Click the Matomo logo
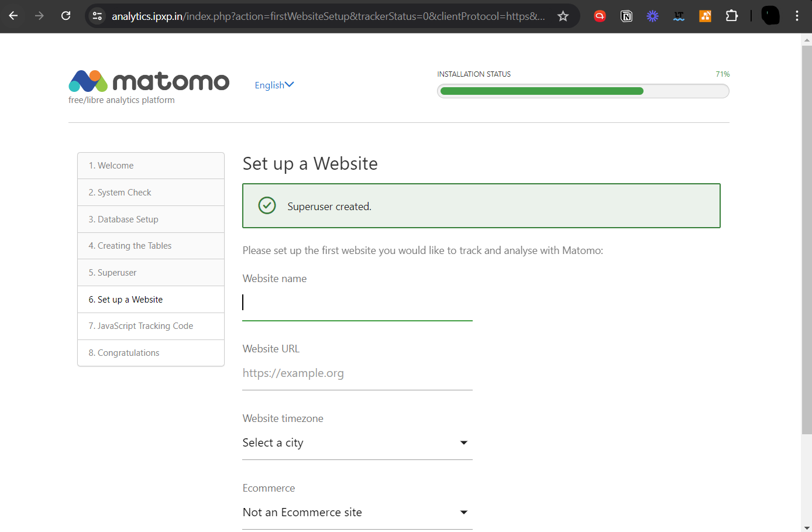812x532 pixels. click(149, 81)
